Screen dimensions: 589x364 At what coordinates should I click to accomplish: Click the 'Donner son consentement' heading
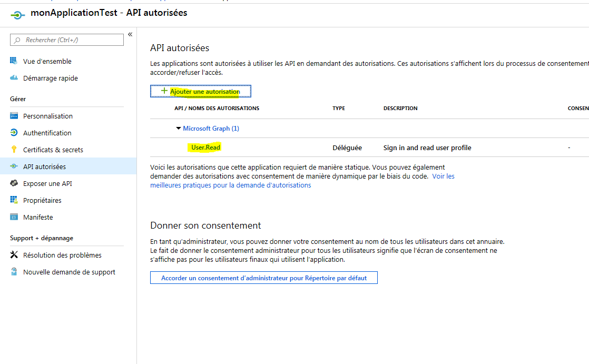(205, 225)
